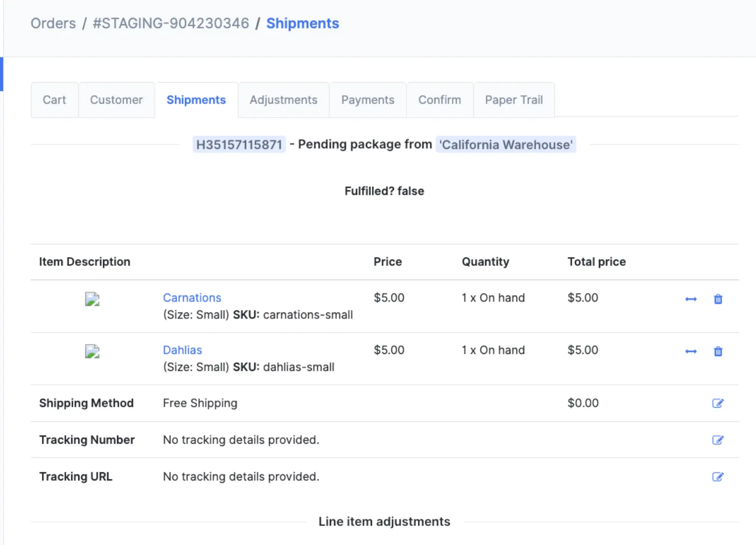Click the Tracking Number 'No tracking details provided.' text
756x545 pixels.
coord(241,440)
